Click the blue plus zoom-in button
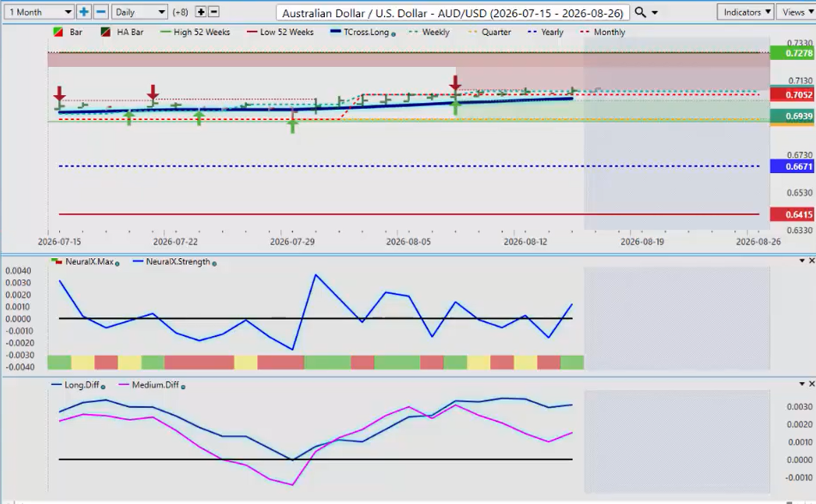Viewport: 816px width, 504px height. 83,12
